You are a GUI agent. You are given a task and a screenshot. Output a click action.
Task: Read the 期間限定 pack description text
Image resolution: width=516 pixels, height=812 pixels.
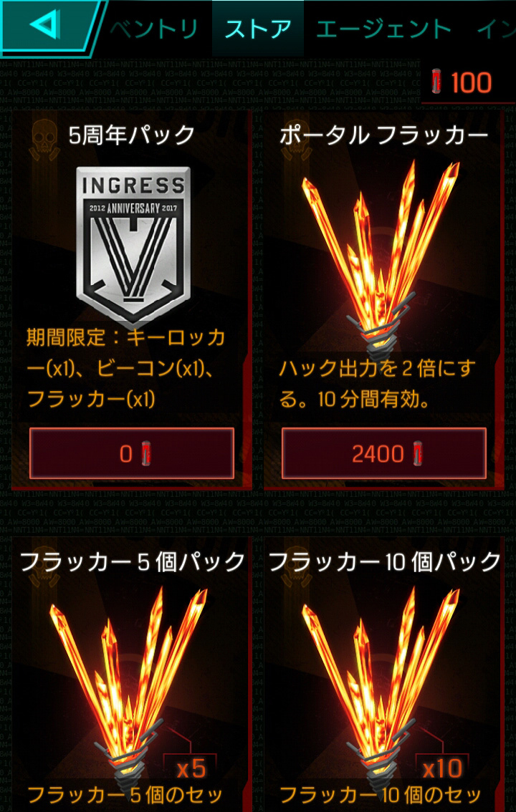pyautogui.click(x=126, y=369)
